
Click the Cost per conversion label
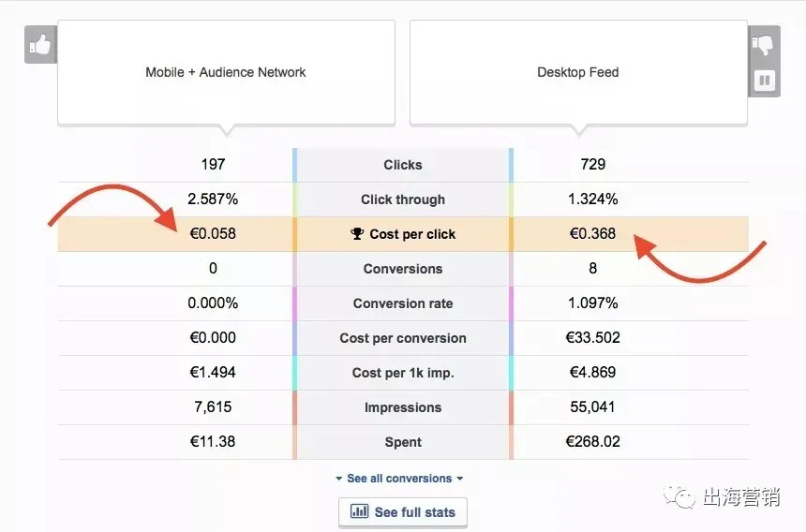tap(403, 338)
